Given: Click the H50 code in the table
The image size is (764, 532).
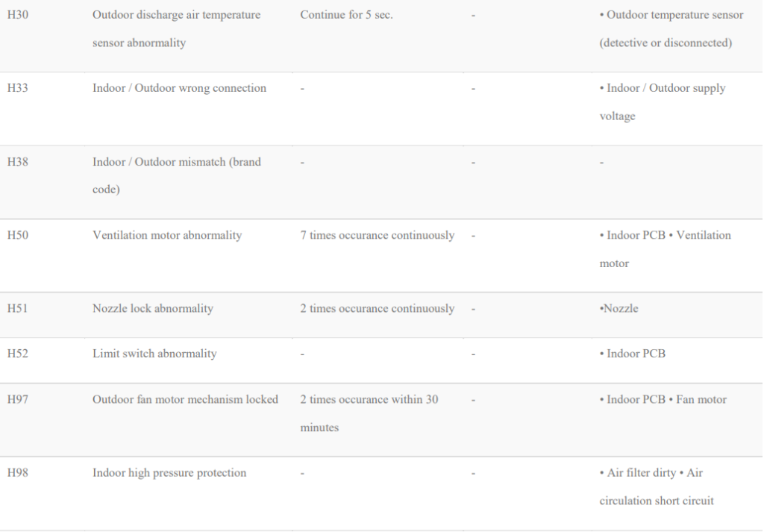Looking at the screenshot, I should pyautogui.click(x=18, y=235).
